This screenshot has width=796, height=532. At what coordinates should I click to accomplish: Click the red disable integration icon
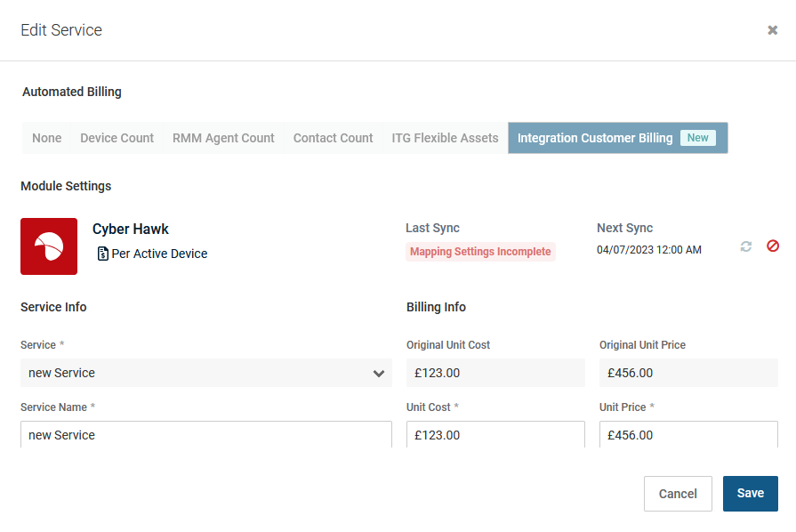(x=773, y=246)
